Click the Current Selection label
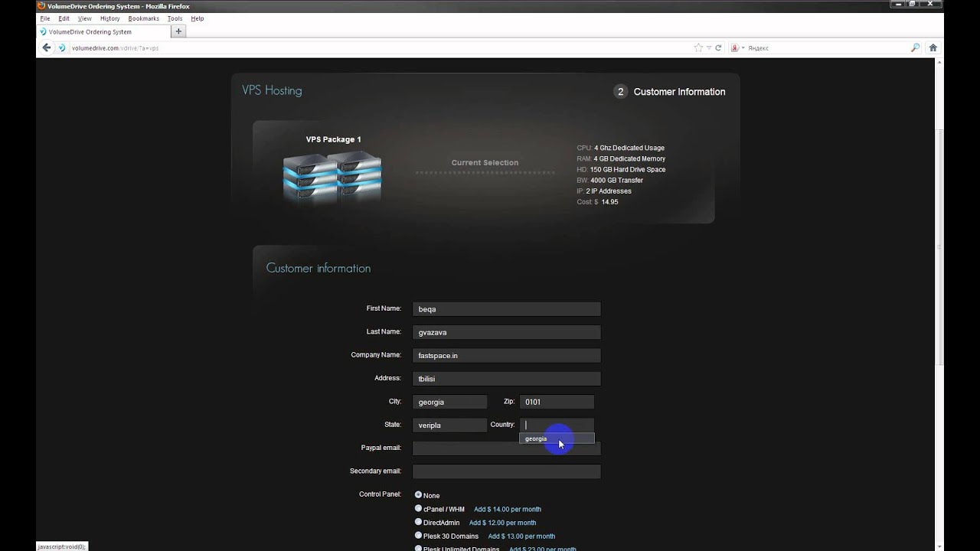 485,162
